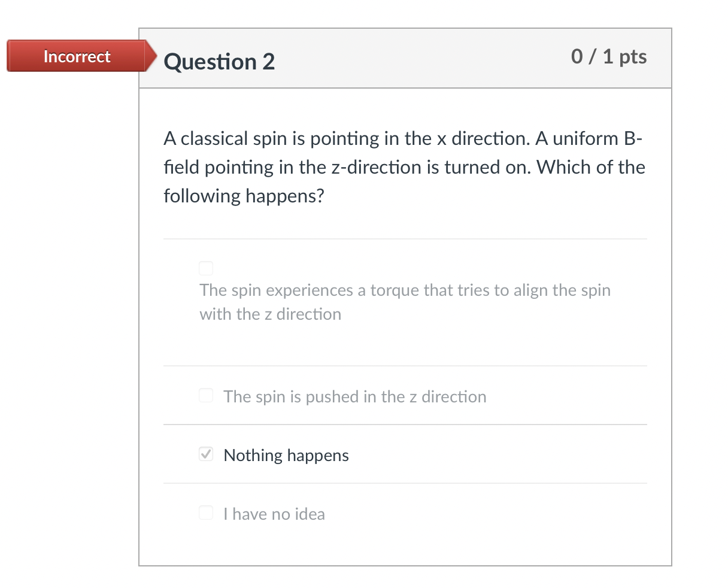Click the Question 2 header
The height and width of the screenshot is (588, 728).
(219, 61)
